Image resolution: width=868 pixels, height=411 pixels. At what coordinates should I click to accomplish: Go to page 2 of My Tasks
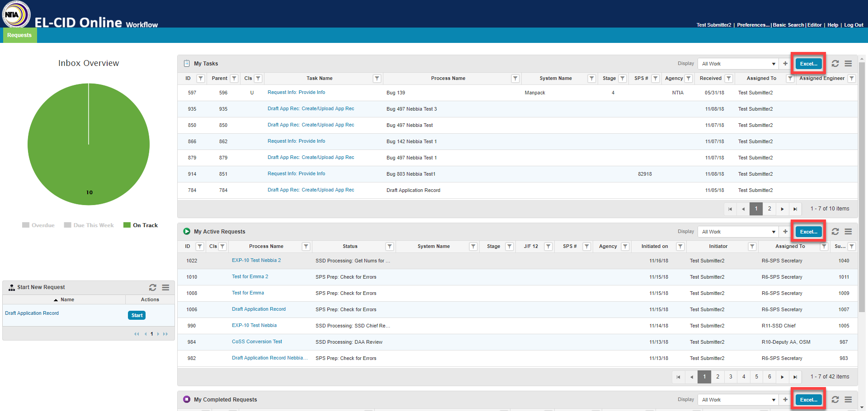click(769, 209)
